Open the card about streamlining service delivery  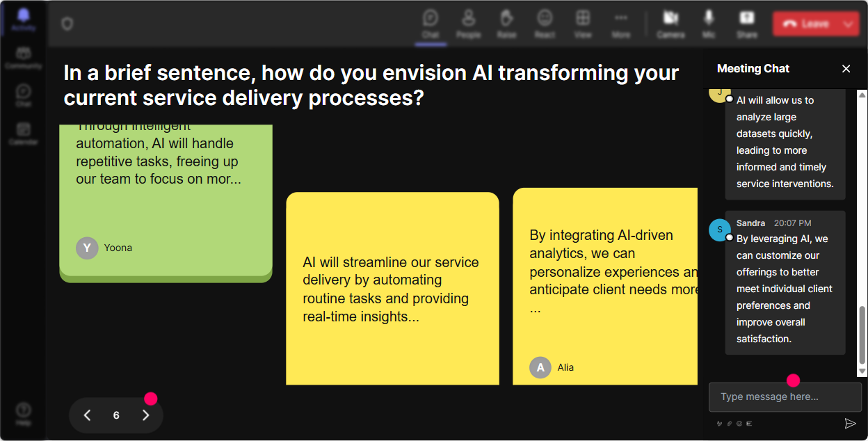pos(392,289)
